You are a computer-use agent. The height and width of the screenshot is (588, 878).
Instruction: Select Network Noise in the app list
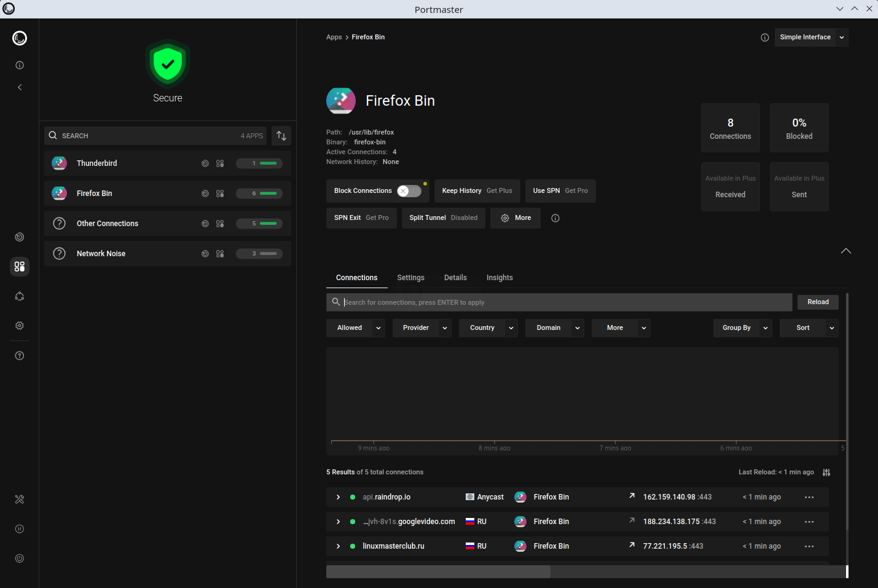coord(168,254)
